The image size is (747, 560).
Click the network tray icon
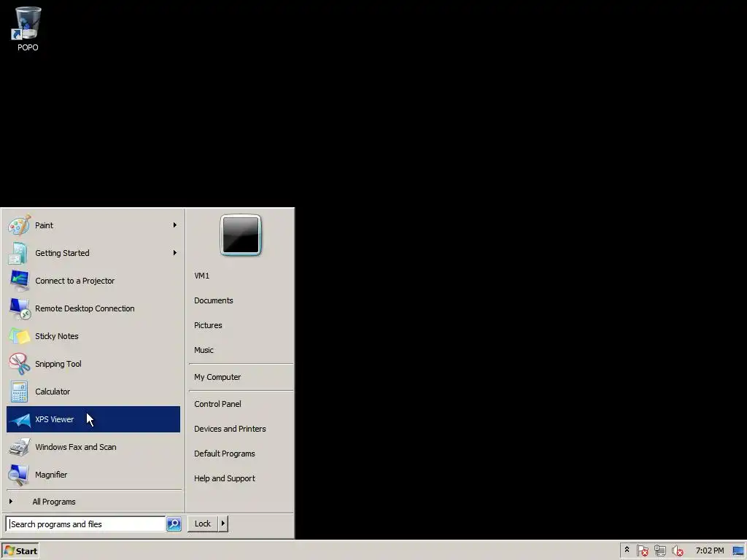[659, 551]
